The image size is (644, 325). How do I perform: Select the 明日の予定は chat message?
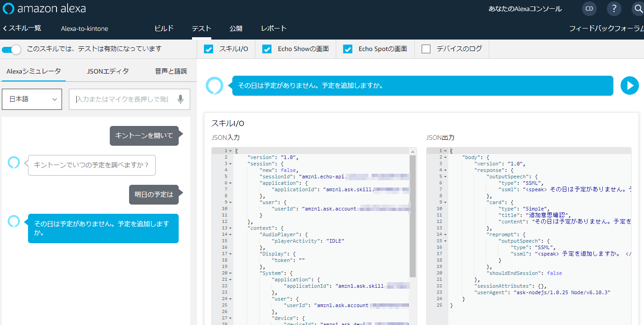click(154, 194)
